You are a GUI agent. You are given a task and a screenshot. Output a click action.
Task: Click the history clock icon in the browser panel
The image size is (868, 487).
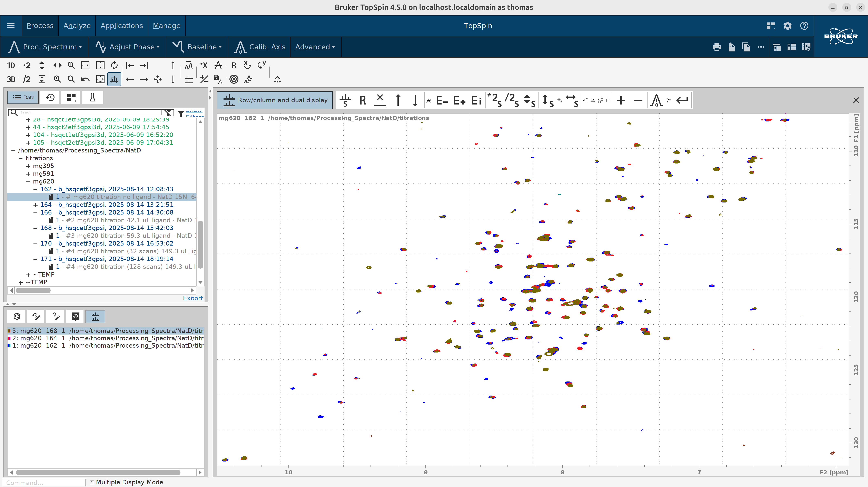click(x=50, y=97)
